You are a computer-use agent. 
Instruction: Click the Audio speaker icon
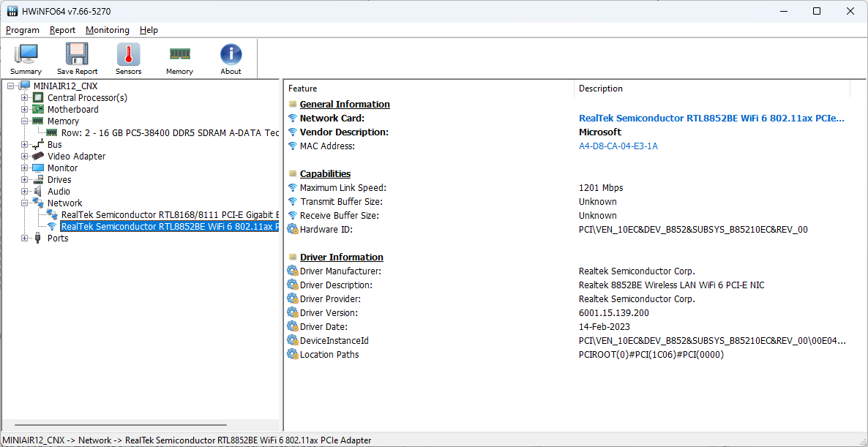coord(38,191)
